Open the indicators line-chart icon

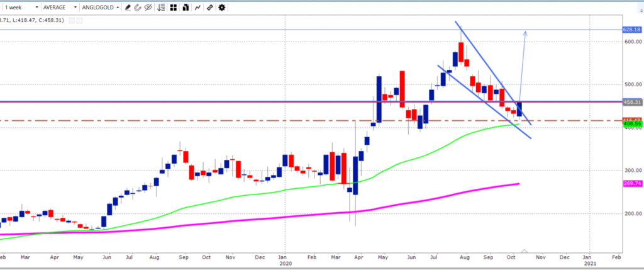(199, 8)
